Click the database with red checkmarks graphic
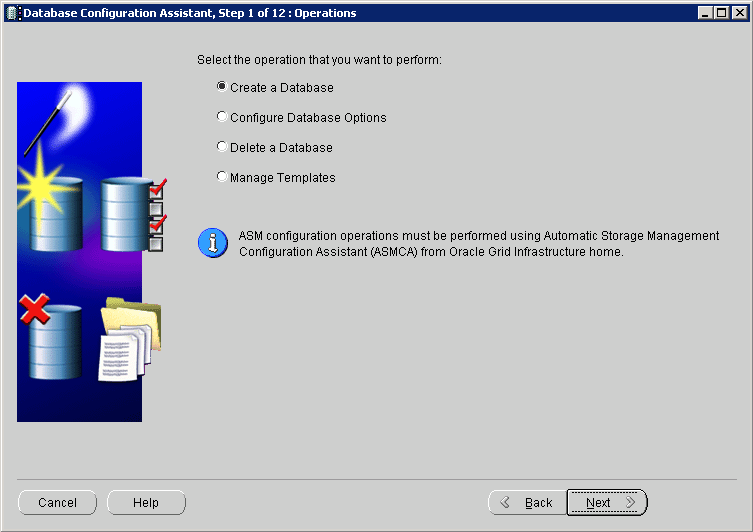753x532 pixels. [134, 214]
